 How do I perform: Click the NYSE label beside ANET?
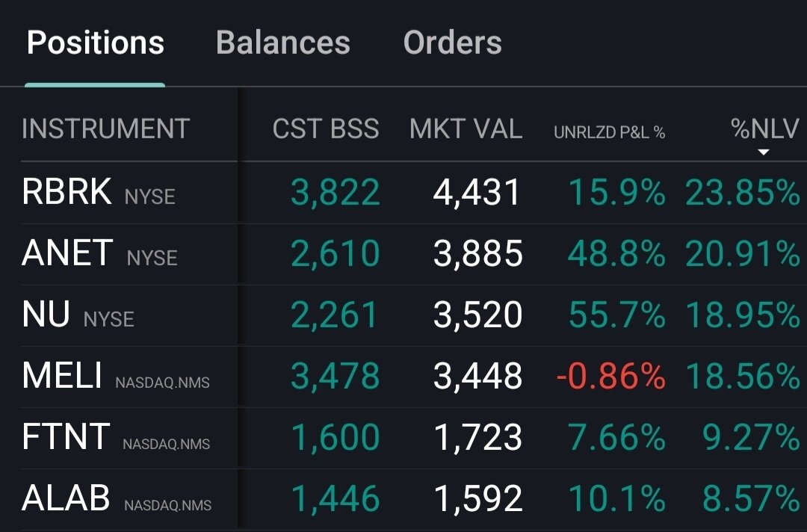click(152, 258)
